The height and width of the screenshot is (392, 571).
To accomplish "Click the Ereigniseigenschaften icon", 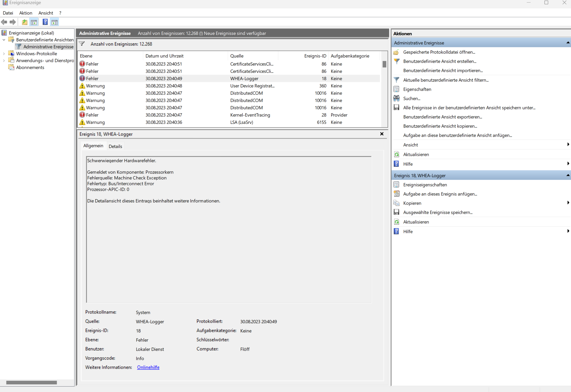I will 396,185.
